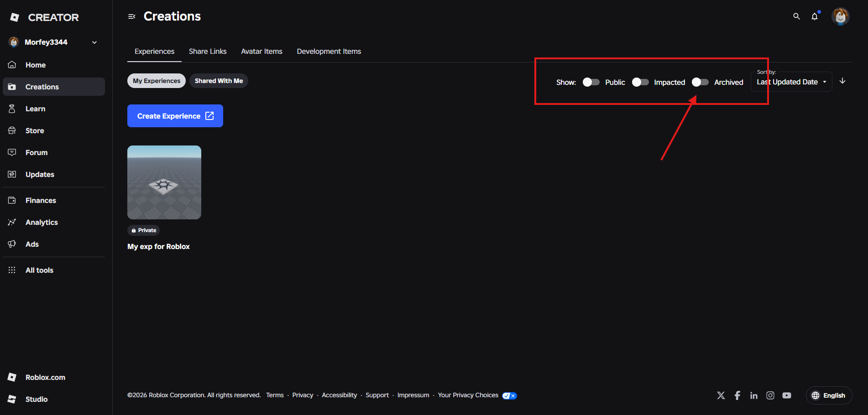This screenshot has height=415, width=868.
Task: Open Forum in the sidebar
Action: [54, 152]
